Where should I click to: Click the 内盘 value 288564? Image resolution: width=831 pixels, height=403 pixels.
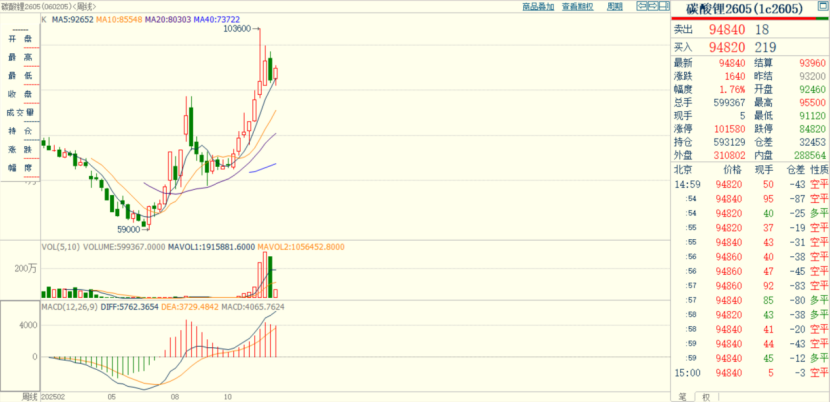tap(810, 156)
